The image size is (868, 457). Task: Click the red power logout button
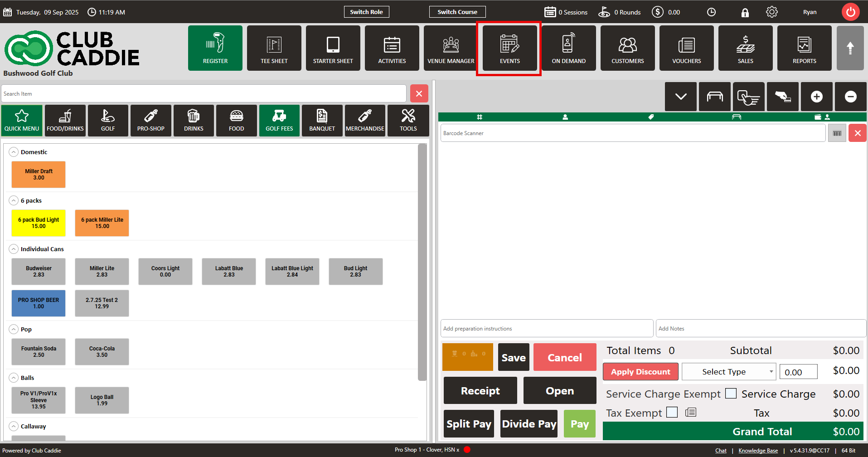click(851, 12)
